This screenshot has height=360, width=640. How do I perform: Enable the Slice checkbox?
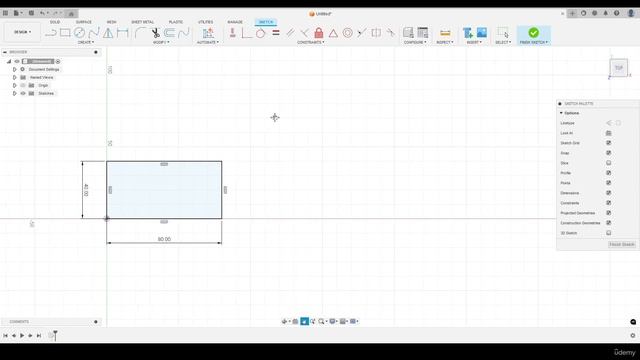pyautogui.click(x=609, y=163)
